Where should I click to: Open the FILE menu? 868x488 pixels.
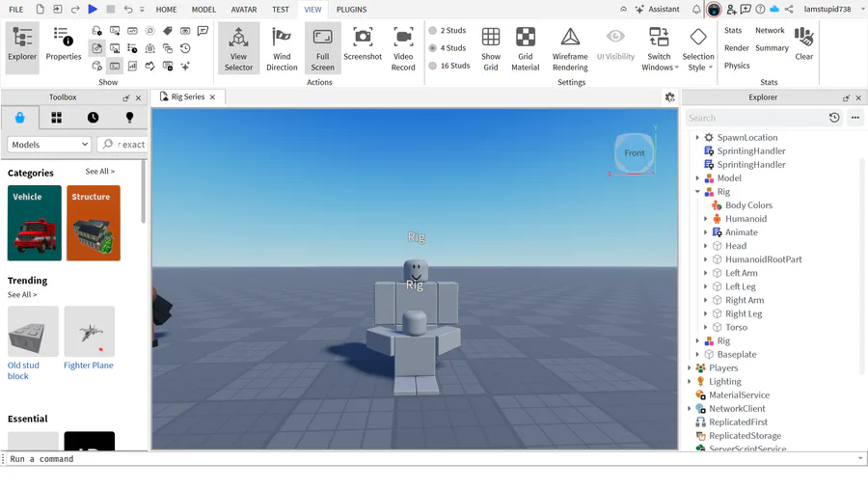(x=16, y=10)
